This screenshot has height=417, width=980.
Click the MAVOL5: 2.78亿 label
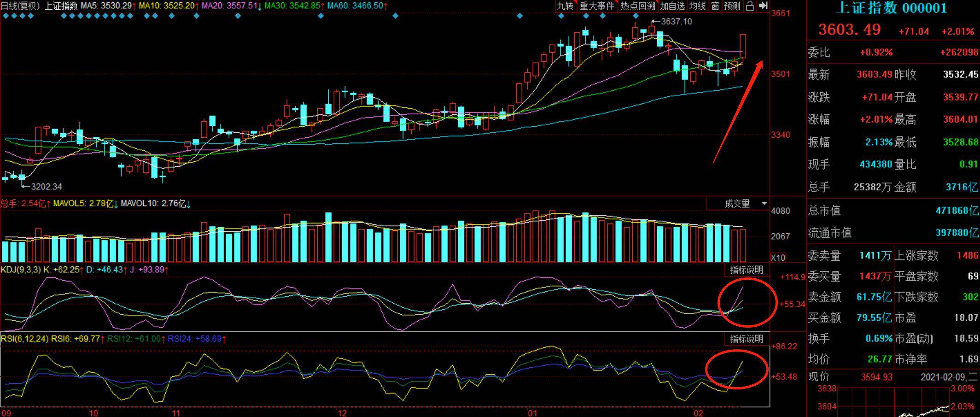tap(86, 203)
